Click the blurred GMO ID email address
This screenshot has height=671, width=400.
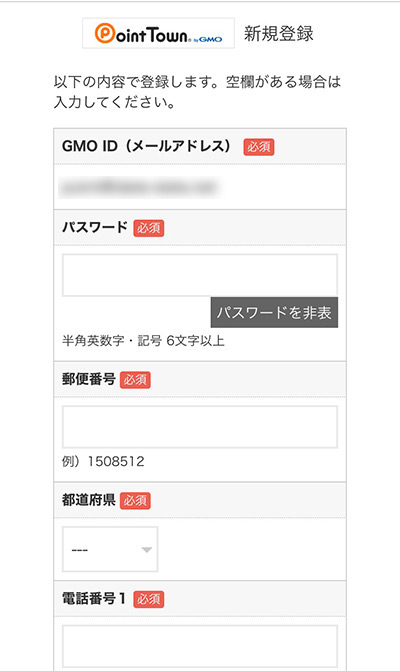tap(139, 187)
